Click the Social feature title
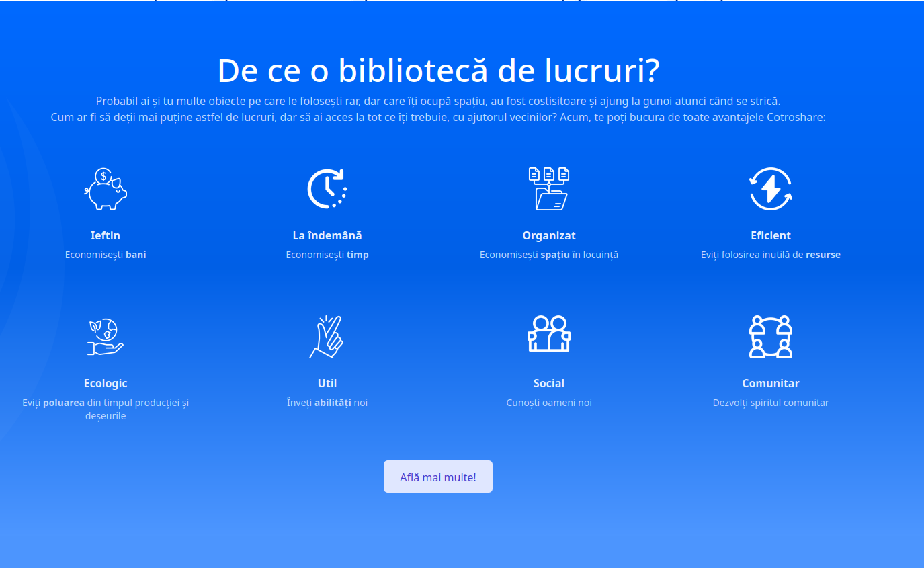This screenshot has height=568, width=924. (549, 383)
